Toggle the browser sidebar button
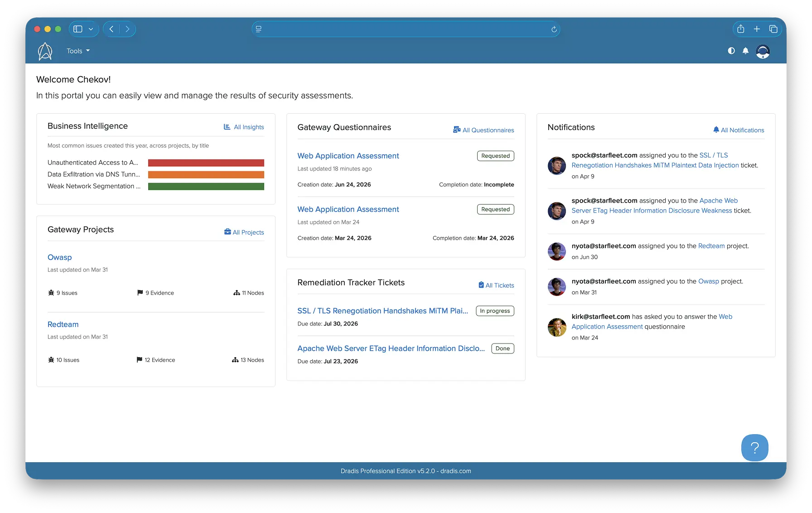 tap(78, 29)
